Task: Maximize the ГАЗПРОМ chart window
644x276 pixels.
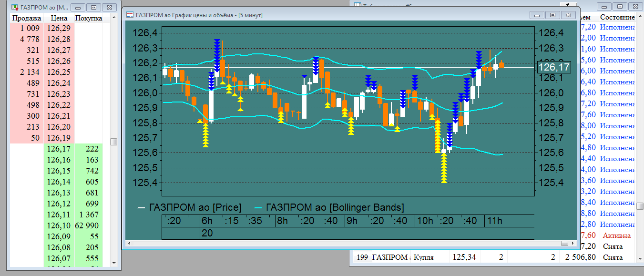Action: [553, 15]
